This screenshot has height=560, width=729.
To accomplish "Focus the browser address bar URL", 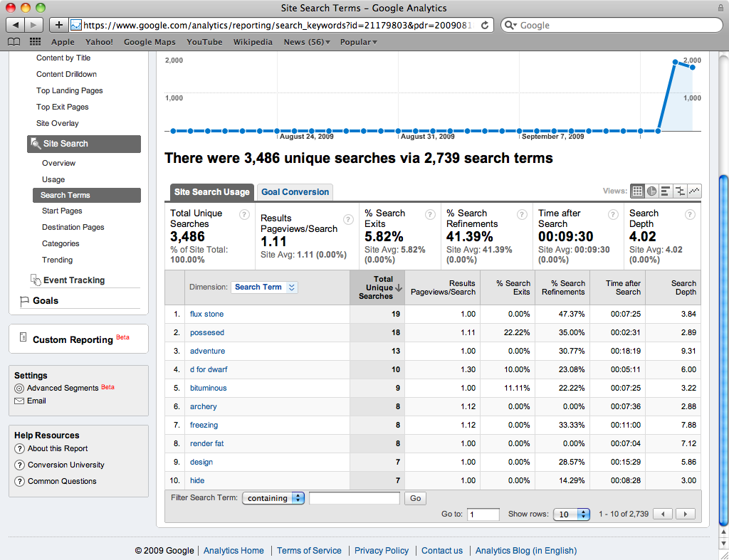I will pos(279,25).
